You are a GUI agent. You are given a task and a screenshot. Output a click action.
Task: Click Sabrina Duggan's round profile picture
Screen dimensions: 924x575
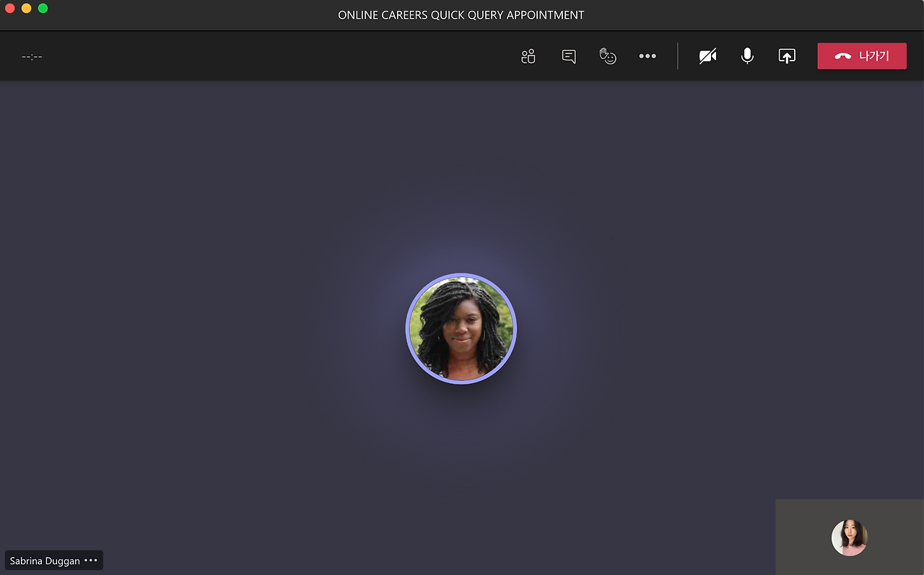click(461, 329)
